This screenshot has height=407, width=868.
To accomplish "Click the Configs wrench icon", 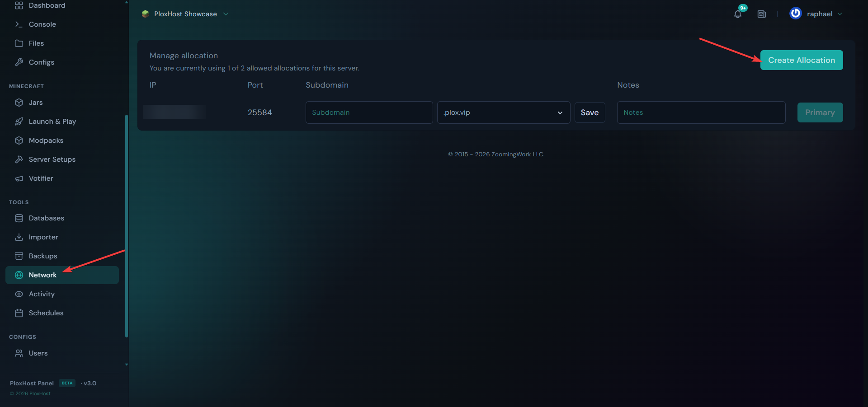I will tap(19, 62).
